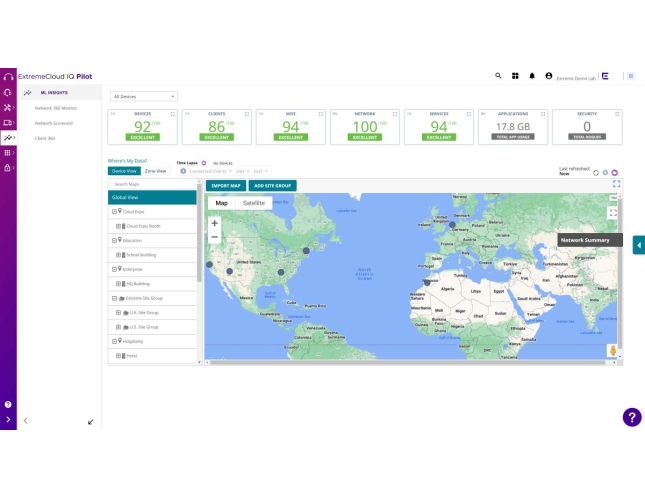
Task: Switch map to Satellite tab
Action: pyautogui.click(x=254, y=203)
